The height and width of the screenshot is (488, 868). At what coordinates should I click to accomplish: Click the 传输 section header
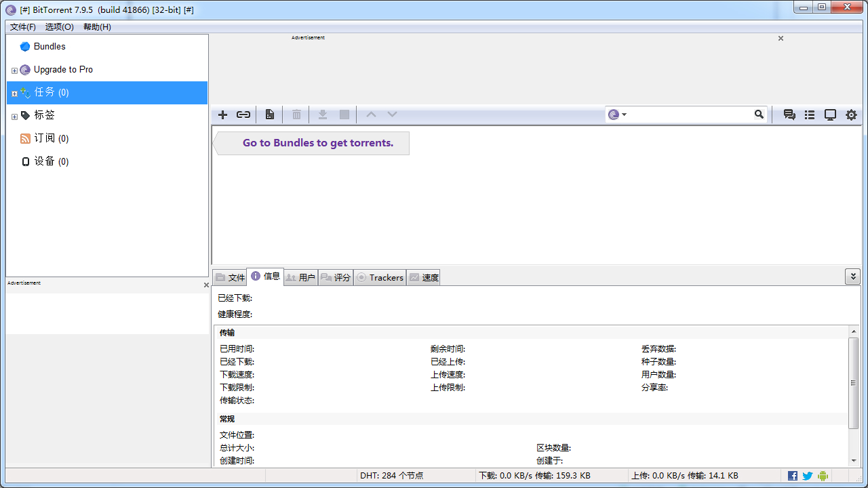coord(227,333)
